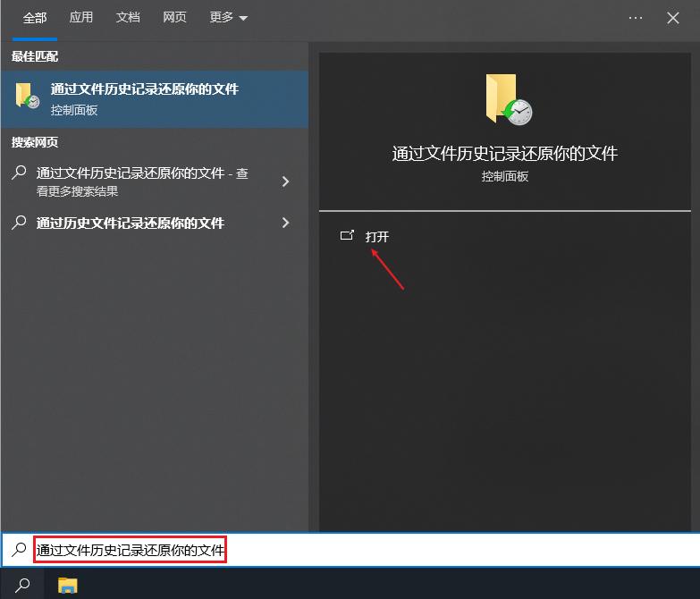Viewport: 700px width, 599px height.
Task: Select best match 通过文件历史记录还原你的文件
Action: click(x=155, y=99)
